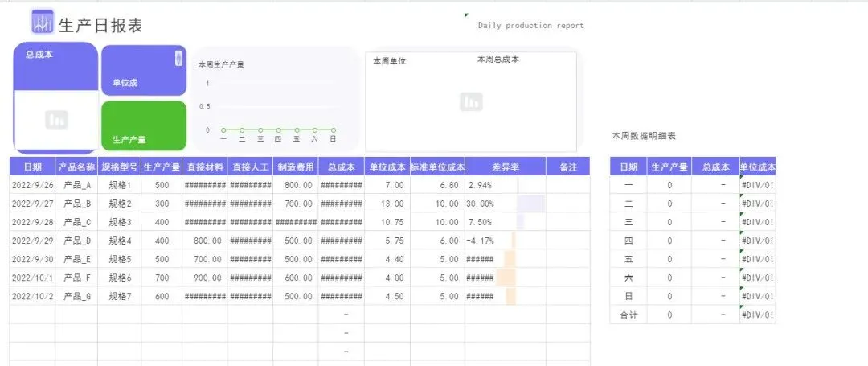Select the 差异率 column header
Image resolution: width=868 pixels, height=366 pixels.
506,167
